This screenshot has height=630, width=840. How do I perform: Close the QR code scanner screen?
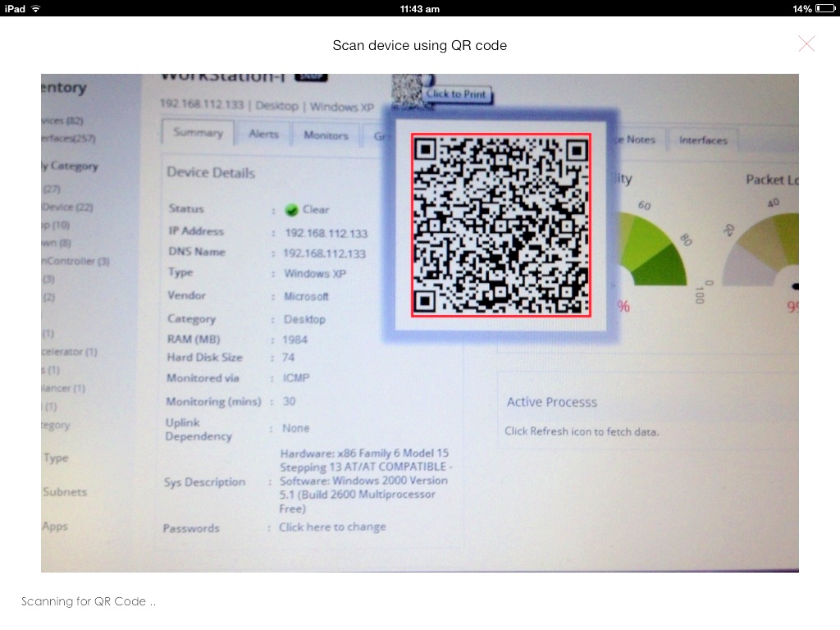pyautogui.click(x=806, y=43)
